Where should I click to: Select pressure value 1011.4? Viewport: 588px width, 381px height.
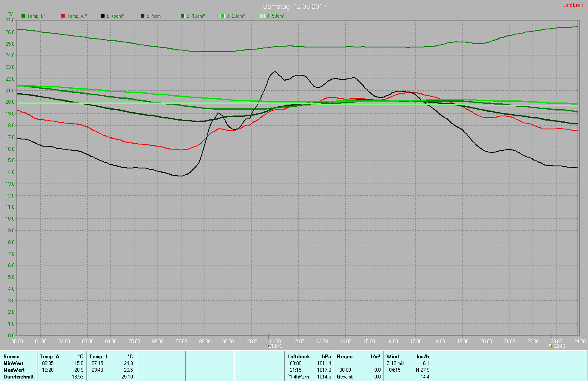point(324,363)
